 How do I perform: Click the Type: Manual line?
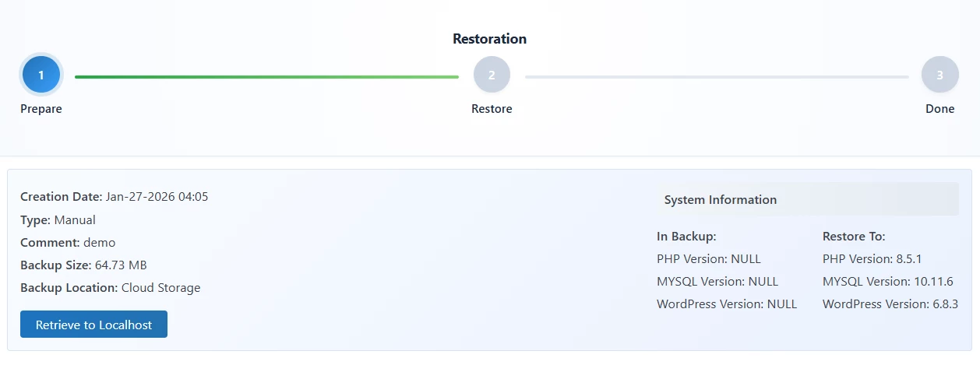[58, 219]
